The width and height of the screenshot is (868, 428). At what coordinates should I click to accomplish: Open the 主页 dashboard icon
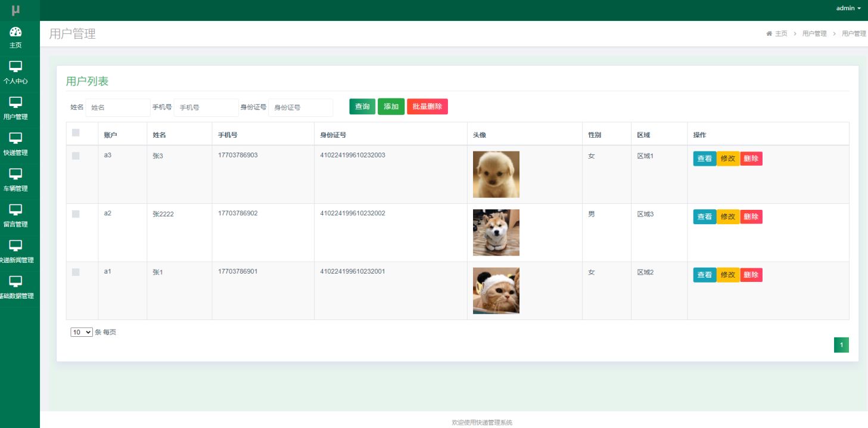15,32
